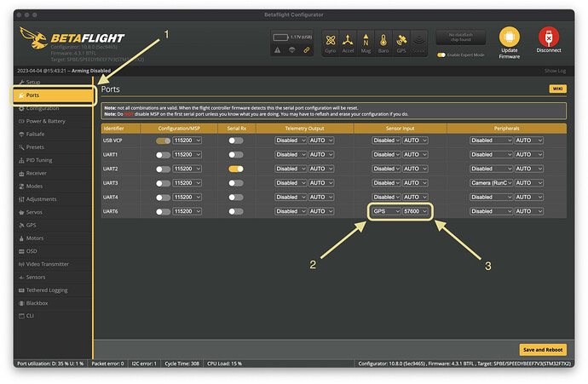Open the Configuration tab
Screen dimensions: 588x384
53,108
